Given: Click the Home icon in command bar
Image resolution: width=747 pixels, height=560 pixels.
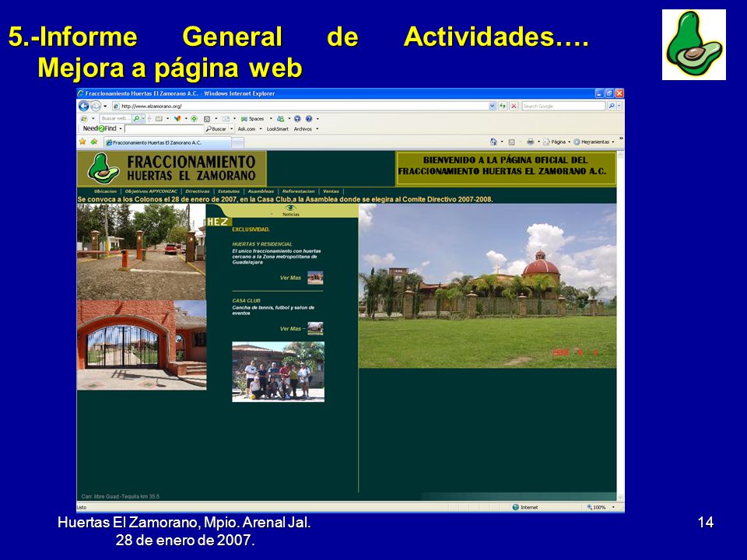Looking at the screenshot, I should point(493,142).
